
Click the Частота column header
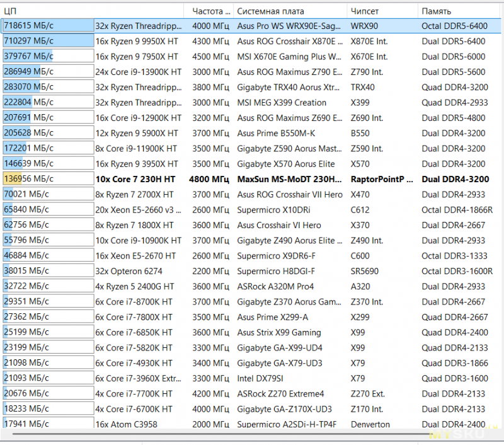click(x=209, y=11)
